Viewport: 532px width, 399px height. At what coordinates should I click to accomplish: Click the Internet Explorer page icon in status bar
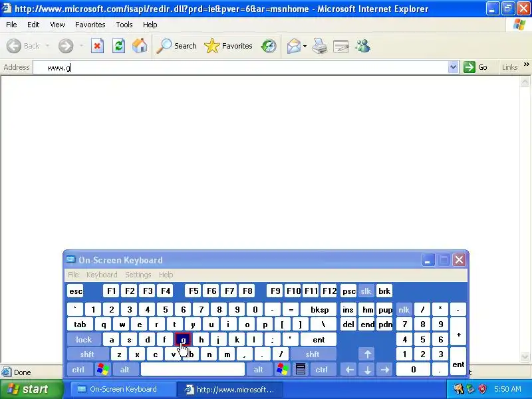[6, 372]
